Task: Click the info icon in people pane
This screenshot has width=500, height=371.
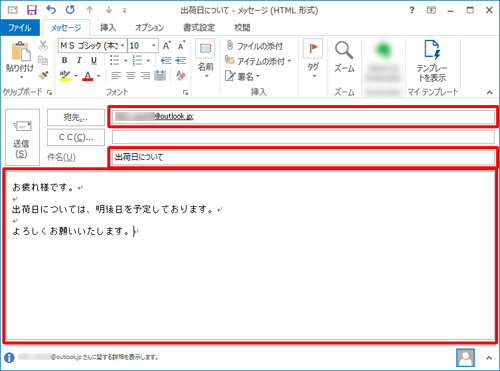Action: pyautogui.click(x=9, y=358)
